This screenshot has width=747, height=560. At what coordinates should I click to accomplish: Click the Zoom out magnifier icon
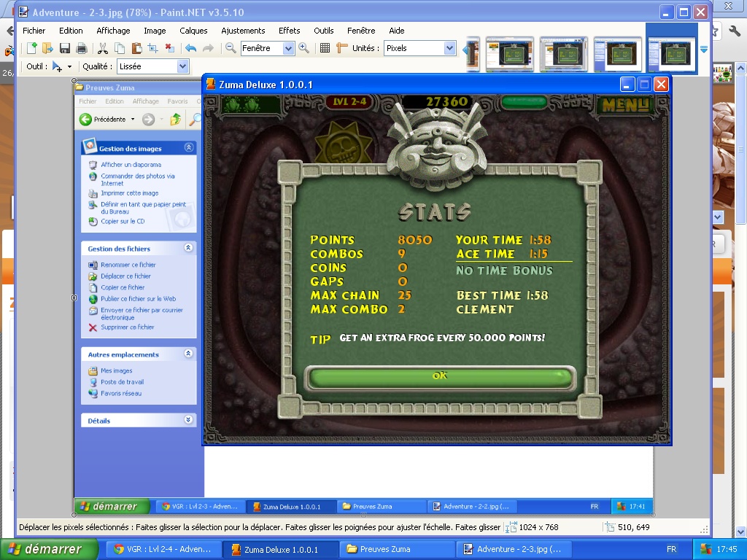click(x=231, y=48)
